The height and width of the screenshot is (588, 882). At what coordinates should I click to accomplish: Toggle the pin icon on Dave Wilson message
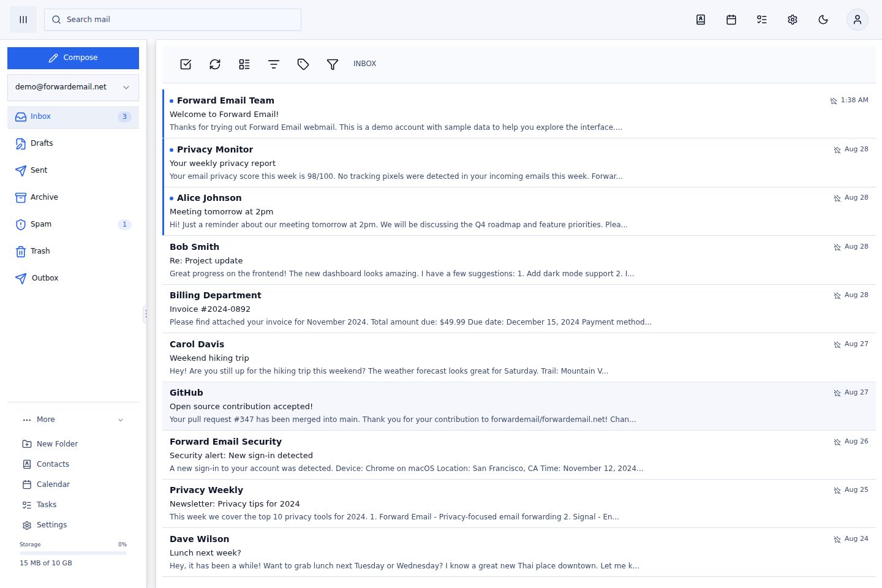coord(837,540)
